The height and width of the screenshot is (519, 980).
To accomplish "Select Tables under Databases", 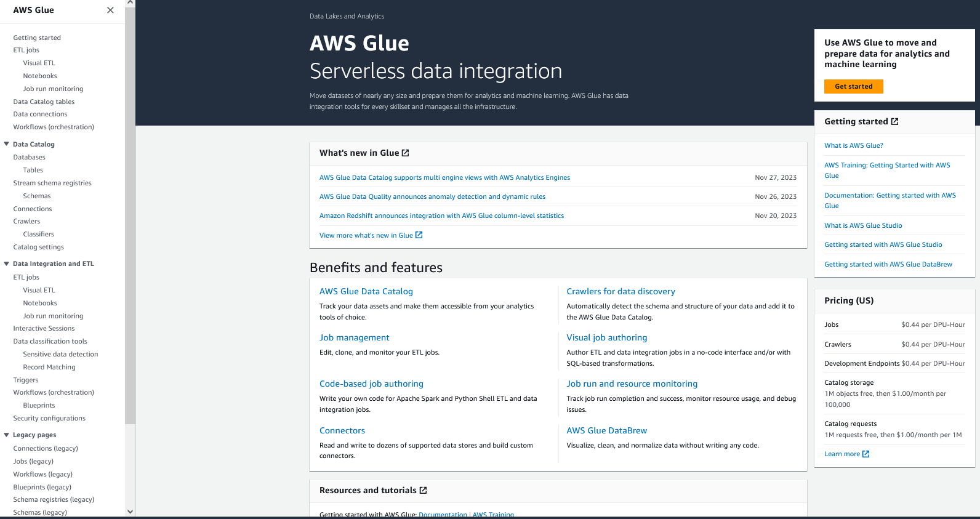I will pyautogui.click(x=33, y=170).
